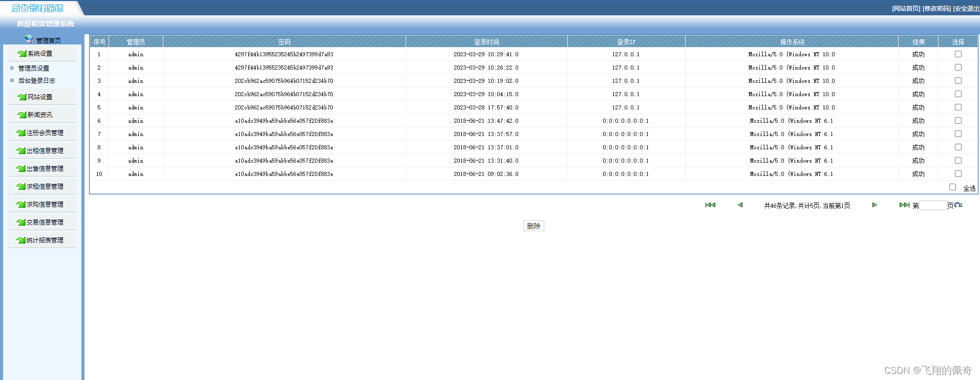This screenshot has width=980, height=380.
Task: Click the 127.0.0.1 IP in row 3
Action: click(x=626, y=81)
